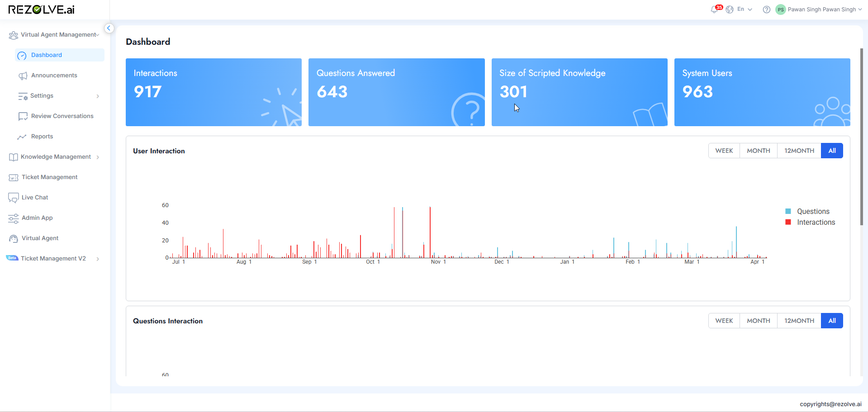This screenshot has width=868, height=412.
Task: Click the REZOLVE.ai logo
Action: 41,9
